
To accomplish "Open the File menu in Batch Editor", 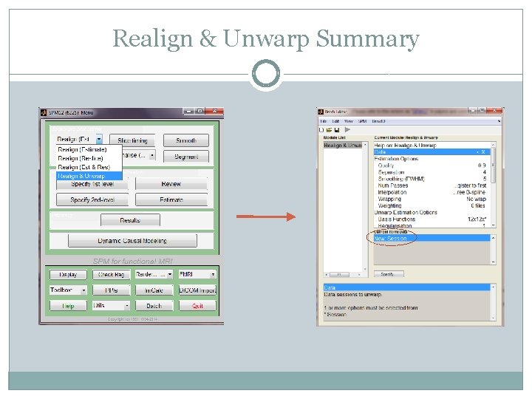I will click(324, 121).
